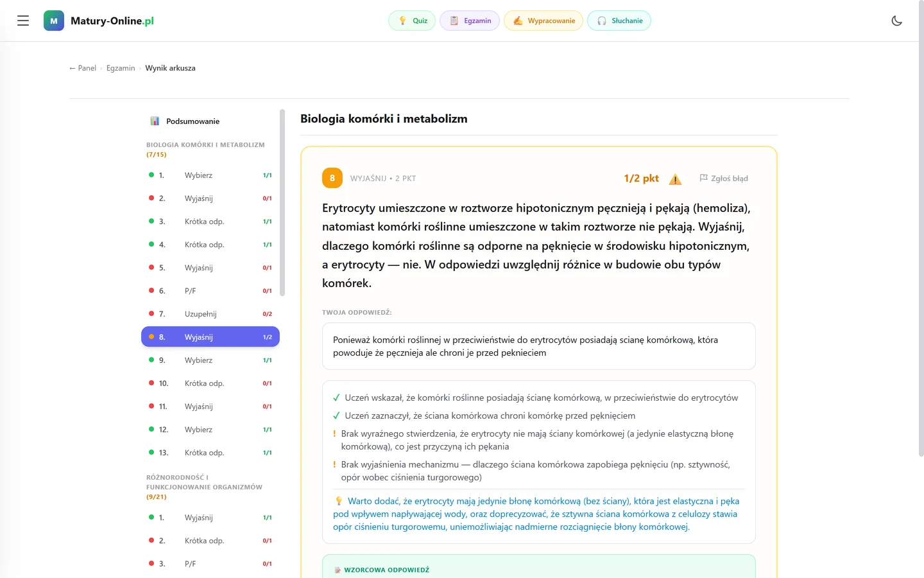Toggle dark mode with the moon icon
Viewport: 924px width, 578px height.
pos(897,21)
